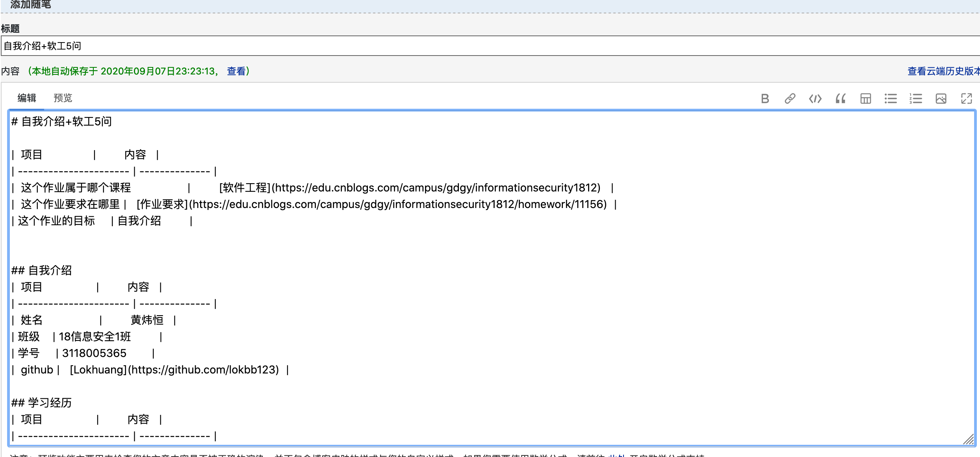
Task: Click the student number 3118005365 text
Action: (94, 353)
